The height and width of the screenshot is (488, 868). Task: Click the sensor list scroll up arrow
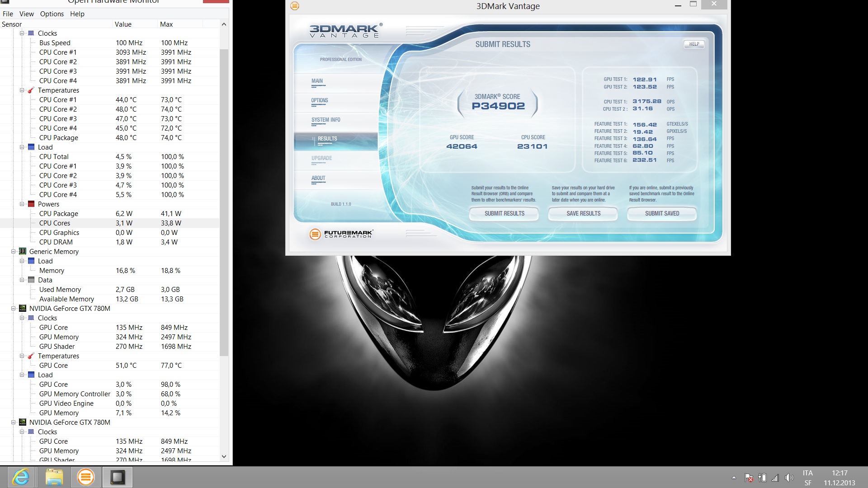(x=224, y=24)
